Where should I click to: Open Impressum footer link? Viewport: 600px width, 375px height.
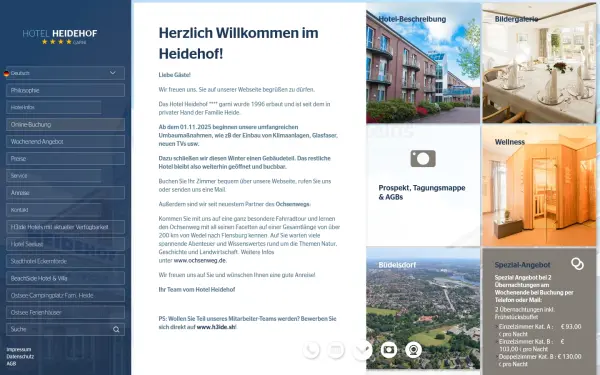[x=19, y=349]
